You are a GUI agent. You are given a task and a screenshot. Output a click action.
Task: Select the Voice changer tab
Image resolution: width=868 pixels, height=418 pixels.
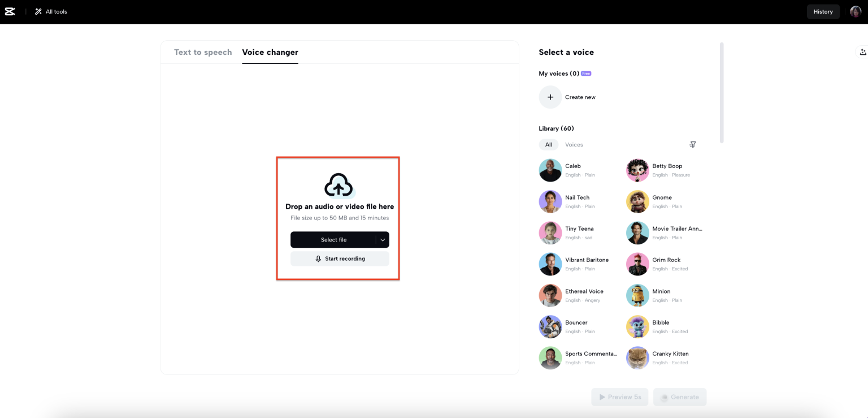pyautogui.click(x=270, y=52)
